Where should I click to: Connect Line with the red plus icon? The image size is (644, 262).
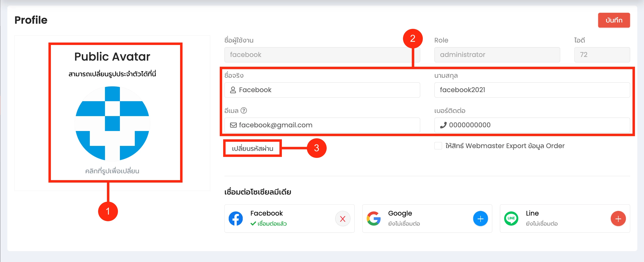(618, 218)
